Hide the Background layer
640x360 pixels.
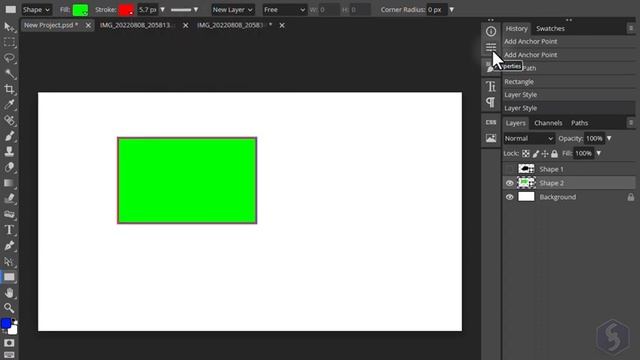[509, 197]
